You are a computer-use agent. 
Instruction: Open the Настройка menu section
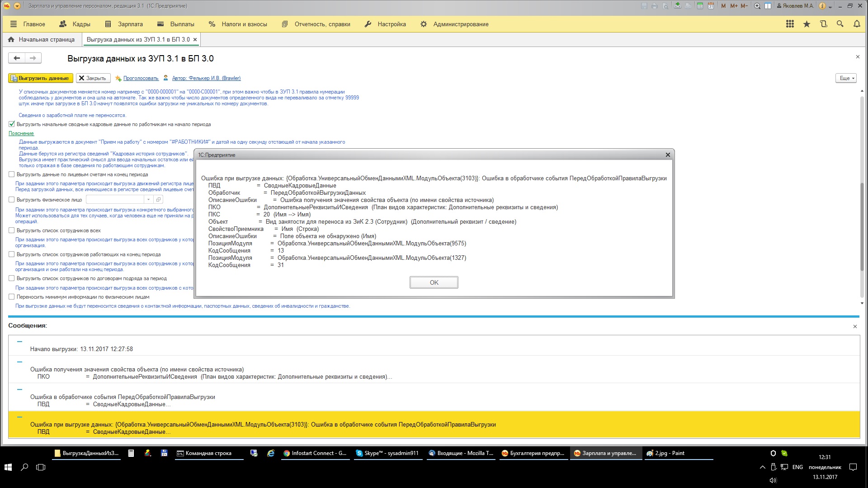point(385,24)
